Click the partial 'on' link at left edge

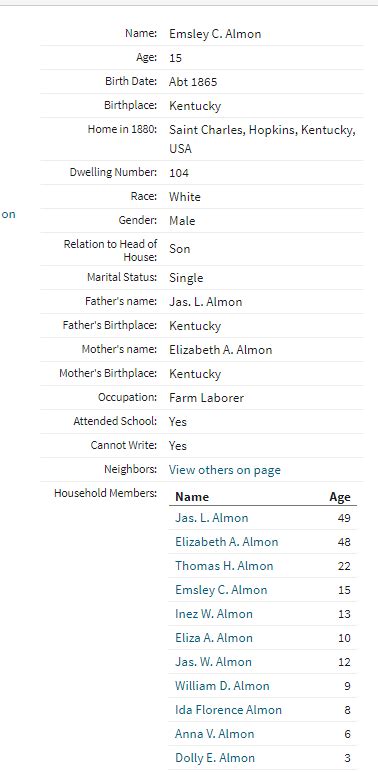8,214
